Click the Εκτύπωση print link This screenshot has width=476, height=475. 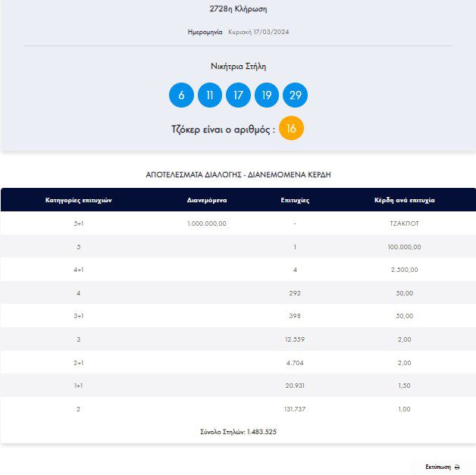[x=438, y=467]
